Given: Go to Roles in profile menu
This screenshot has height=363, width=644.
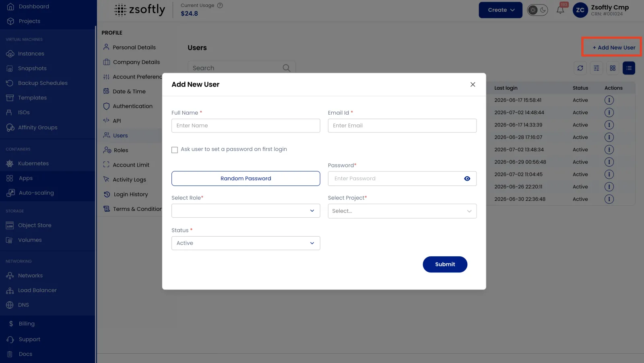Looking at the screenshot, I should click(121, 150).
